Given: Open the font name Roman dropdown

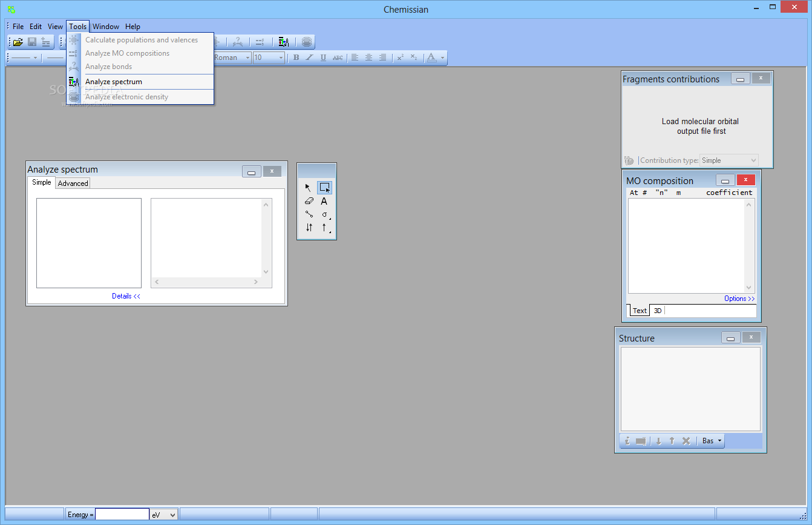Looking at the screenshot, I should [247, 58].
